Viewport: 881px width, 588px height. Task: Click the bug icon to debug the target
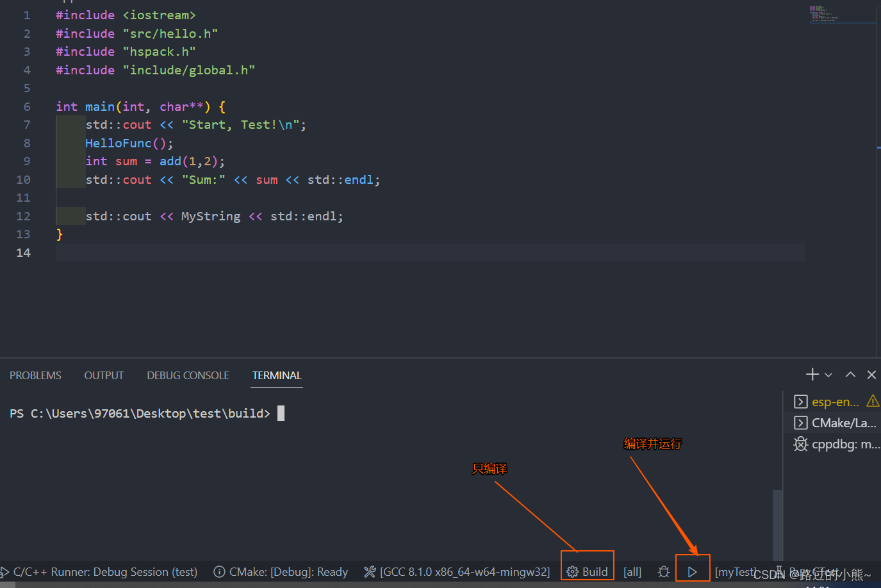click(664, 571)
